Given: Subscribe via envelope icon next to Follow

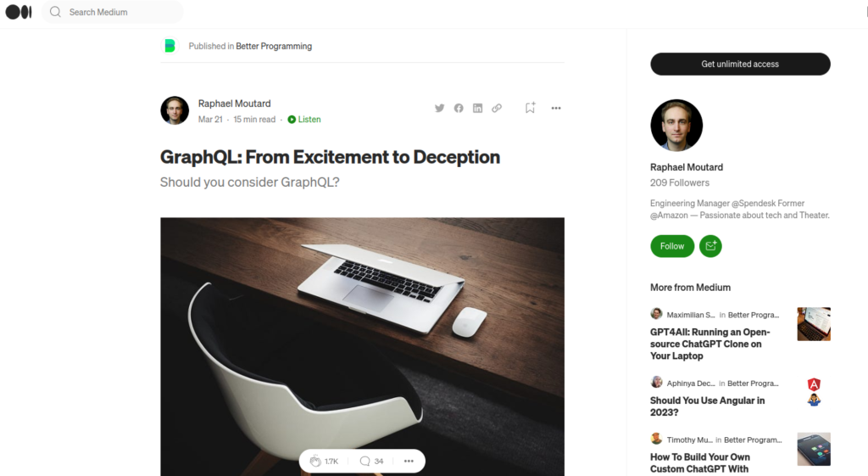Looking at the screenshot, I should pyautogui.click(x=710, y=246).
